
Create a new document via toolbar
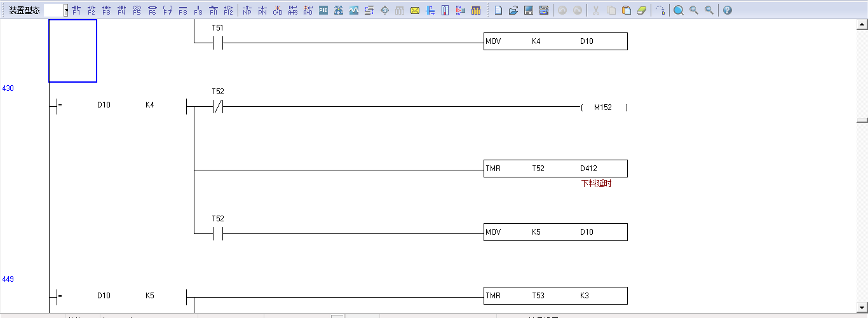pyautogui.click(x=499, y=10)
